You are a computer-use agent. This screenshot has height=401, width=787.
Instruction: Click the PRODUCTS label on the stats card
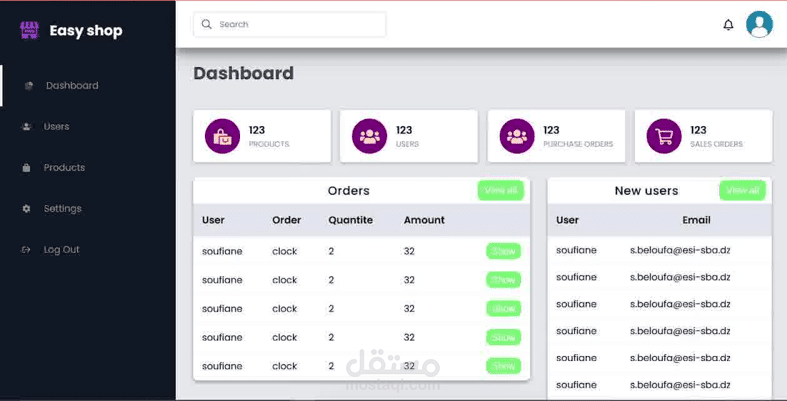pyautogui.click(x=269, y=144)
